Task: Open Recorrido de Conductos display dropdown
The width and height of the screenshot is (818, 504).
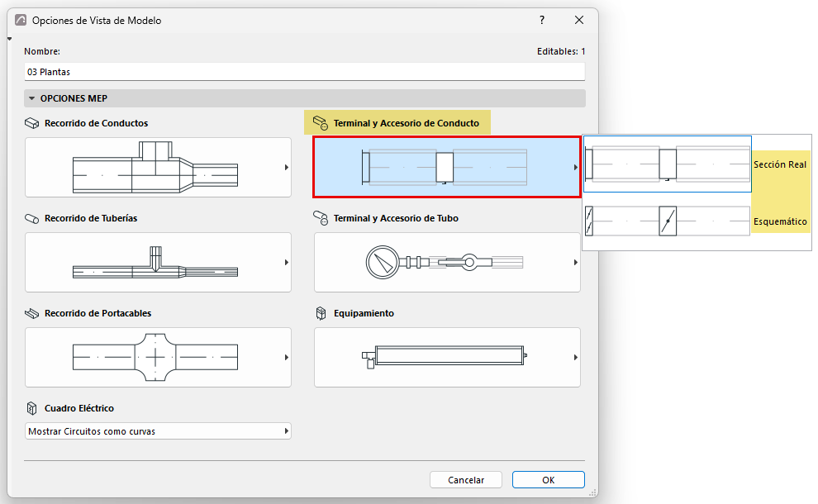Action: pyautogui.click(x=158, y=168)
